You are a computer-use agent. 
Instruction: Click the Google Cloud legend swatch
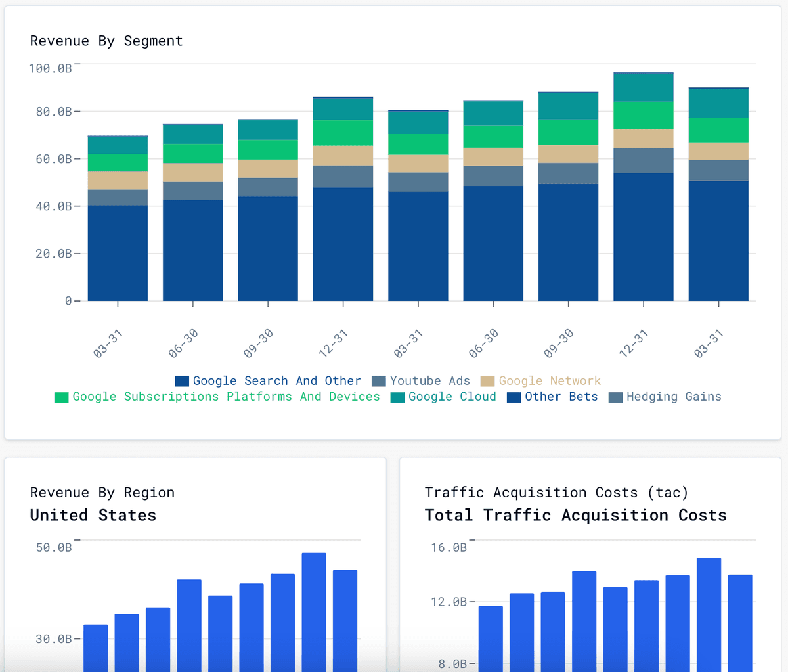[397, 397]
